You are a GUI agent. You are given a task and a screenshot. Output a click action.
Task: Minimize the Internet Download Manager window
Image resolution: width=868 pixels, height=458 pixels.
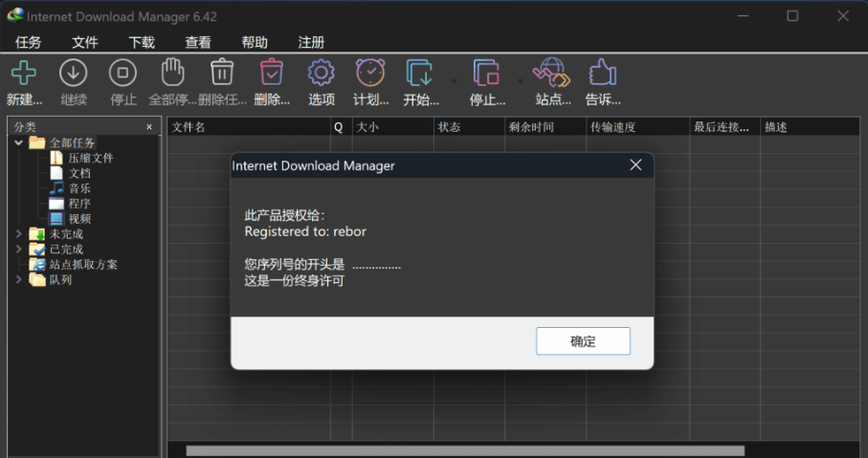click(743, 16)
